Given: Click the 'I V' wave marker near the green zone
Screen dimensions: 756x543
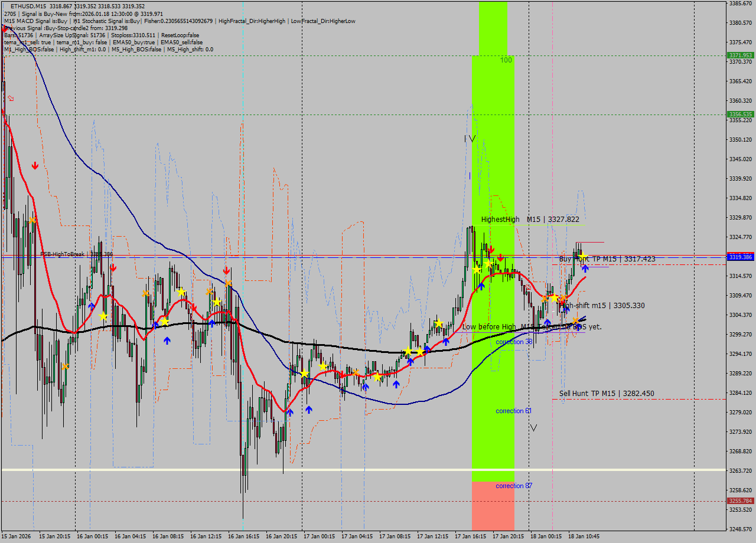Looking at the screenshot, I should [469, 139].
